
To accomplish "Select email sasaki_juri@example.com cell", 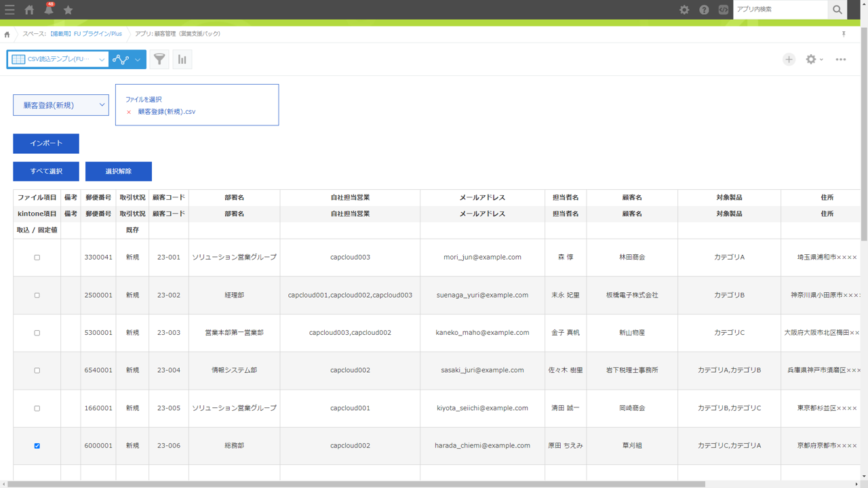I will coord(482,371).
